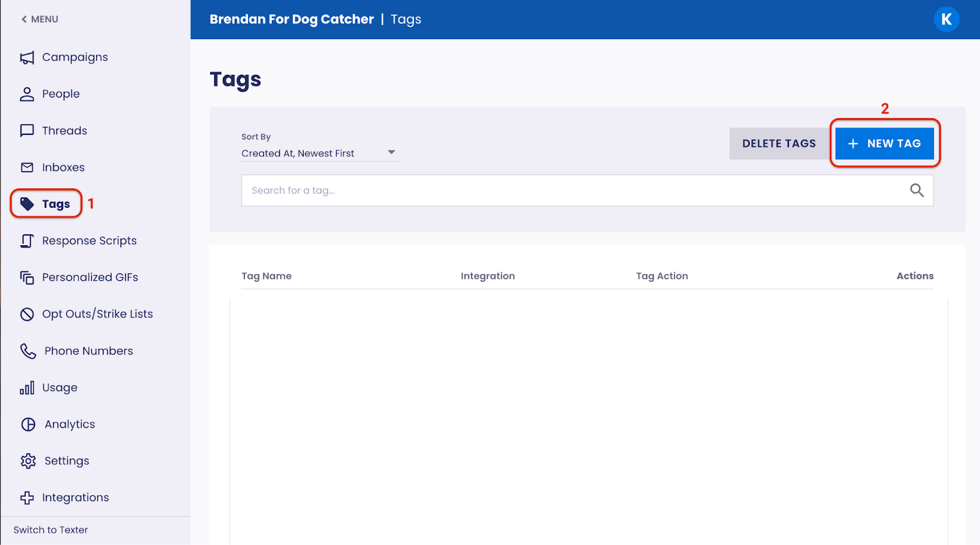
Task: Open Response Scripts page
Action: click(89, 241)
